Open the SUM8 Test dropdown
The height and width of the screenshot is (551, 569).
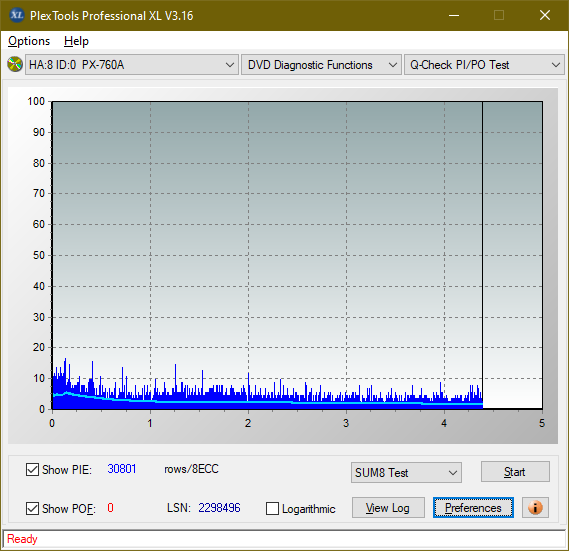click(406, 473)
